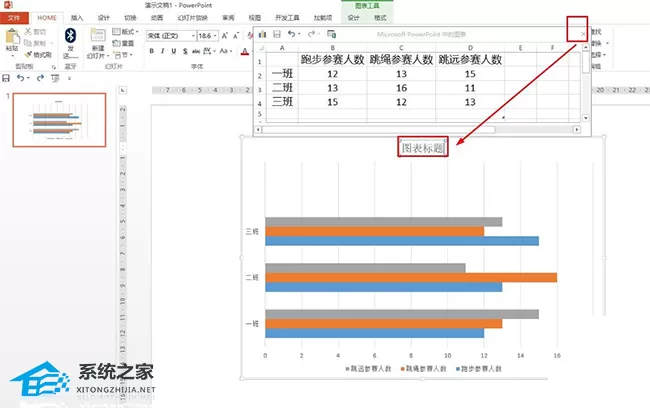The width and height of the screenshot is (650, 408).
Task: Open the customize quick access toolbar arrow
Action: tap(69, 78)
